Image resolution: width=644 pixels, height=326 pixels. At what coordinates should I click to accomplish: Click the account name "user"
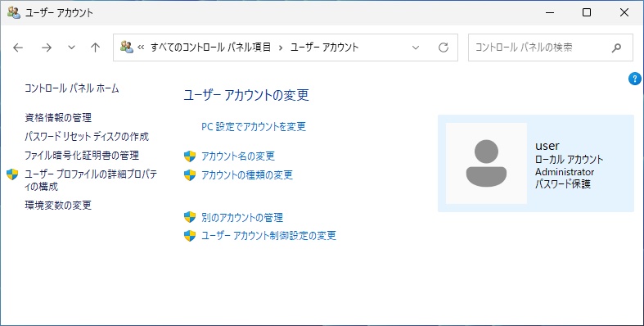(x=547, y=146)
